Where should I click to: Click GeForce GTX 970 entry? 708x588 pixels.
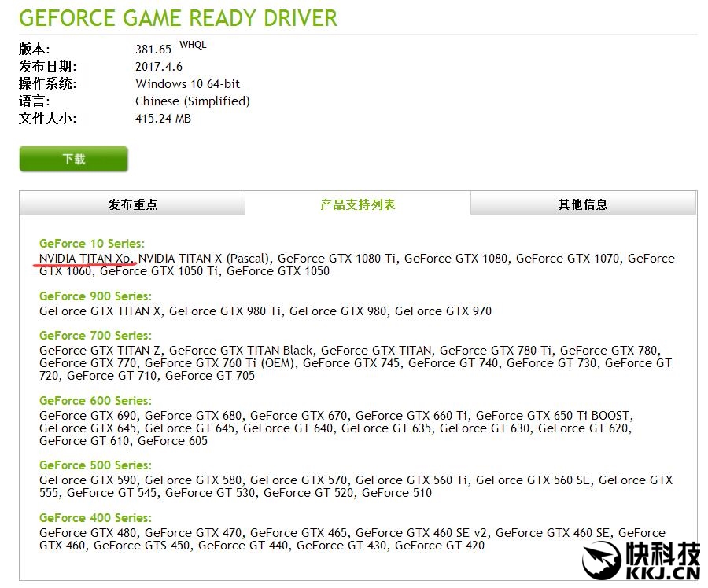tap(443, 311)
